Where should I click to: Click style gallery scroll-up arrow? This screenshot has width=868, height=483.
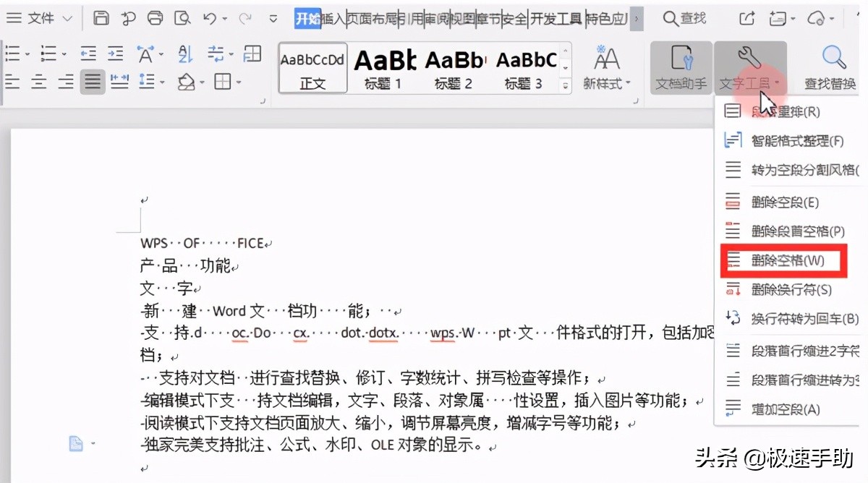(x=566, y=52)
